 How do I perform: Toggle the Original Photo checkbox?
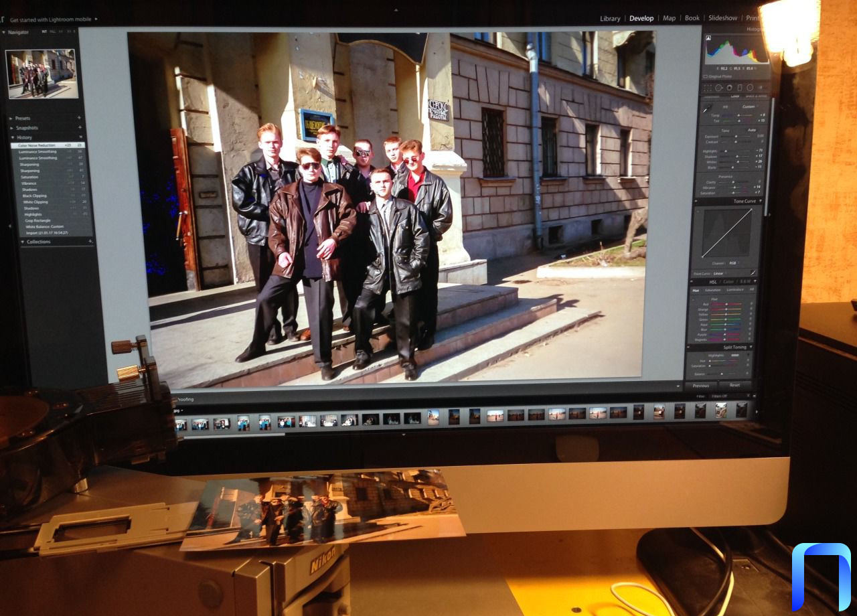pyautogui.click(x=705, y=76)
